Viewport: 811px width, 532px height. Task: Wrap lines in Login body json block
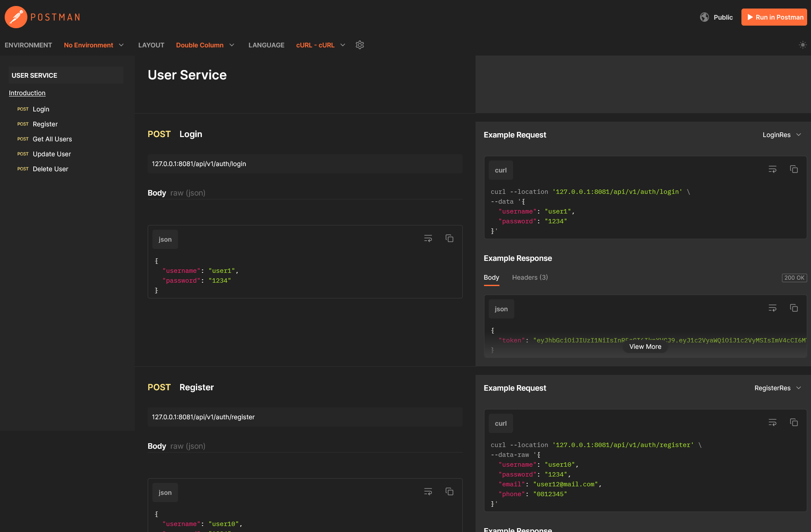(428, 239)
